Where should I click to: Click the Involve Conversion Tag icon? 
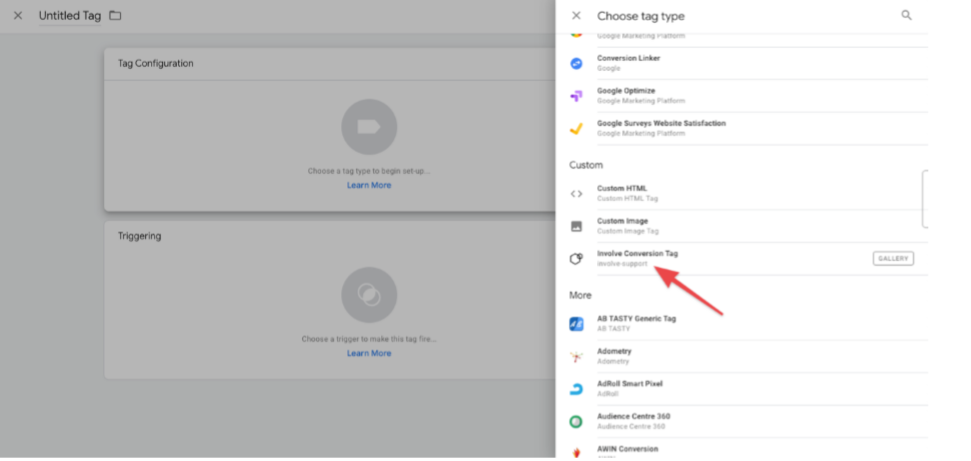tap(577, 259)
